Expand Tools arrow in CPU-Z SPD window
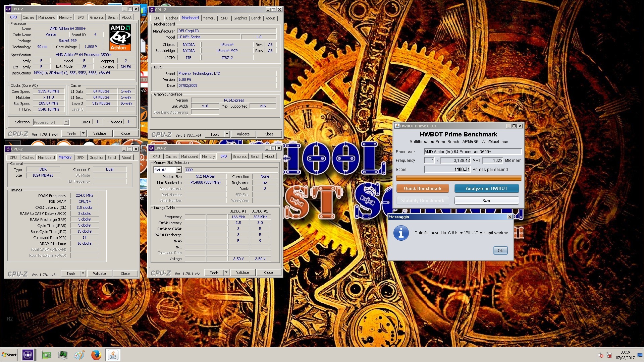The image size is (644, 362). [226, 273]
